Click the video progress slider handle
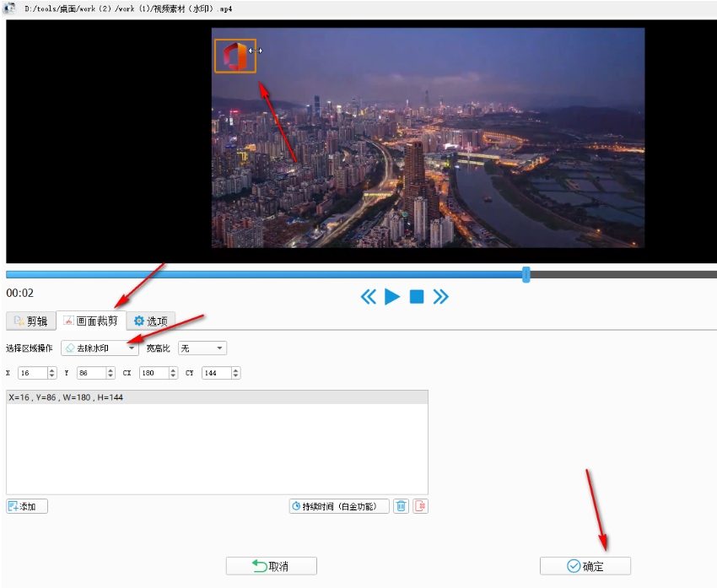 coord(526,274)
